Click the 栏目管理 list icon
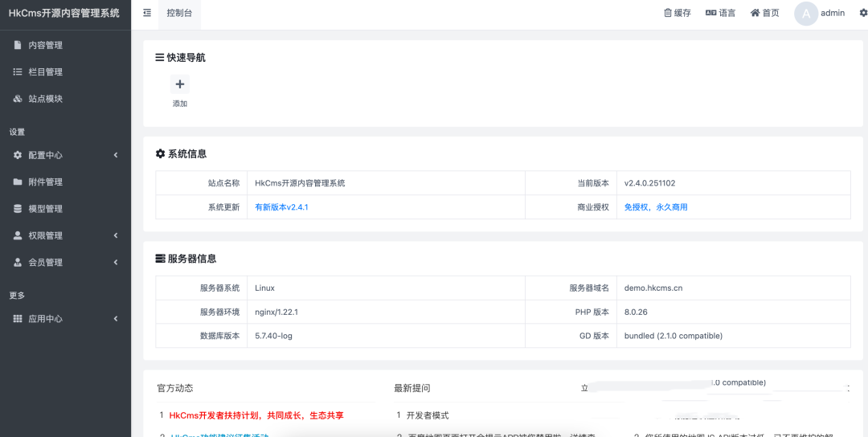 (x=17, y=72)
